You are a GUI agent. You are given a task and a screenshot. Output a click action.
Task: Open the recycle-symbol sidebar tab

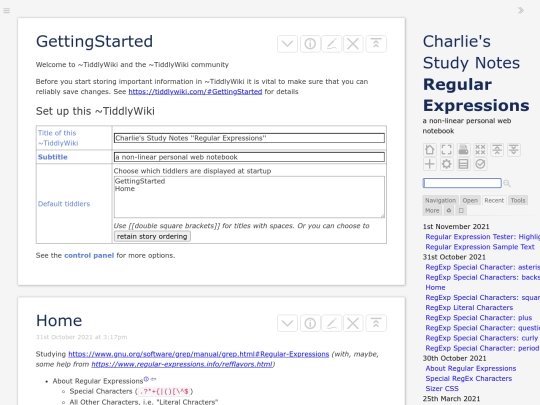point(449,210)
